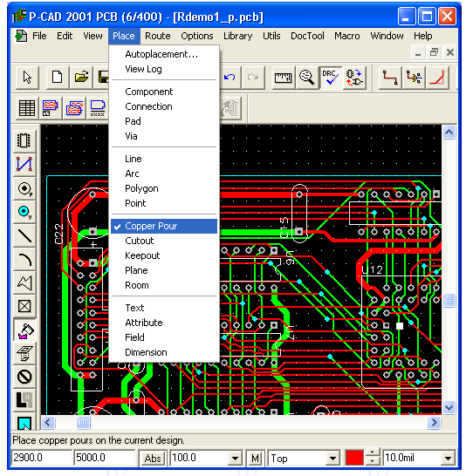Click vertical scrollbar down arrow

pyautogui.click(x=449, y=407)
